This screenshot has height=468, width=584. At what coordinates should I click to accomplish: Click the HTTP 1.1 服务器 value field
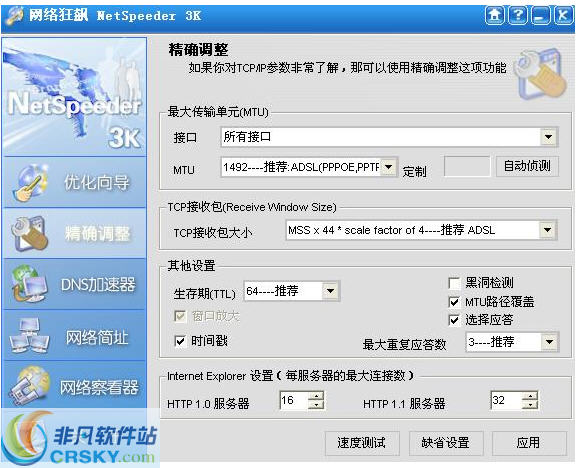(507, 401)
